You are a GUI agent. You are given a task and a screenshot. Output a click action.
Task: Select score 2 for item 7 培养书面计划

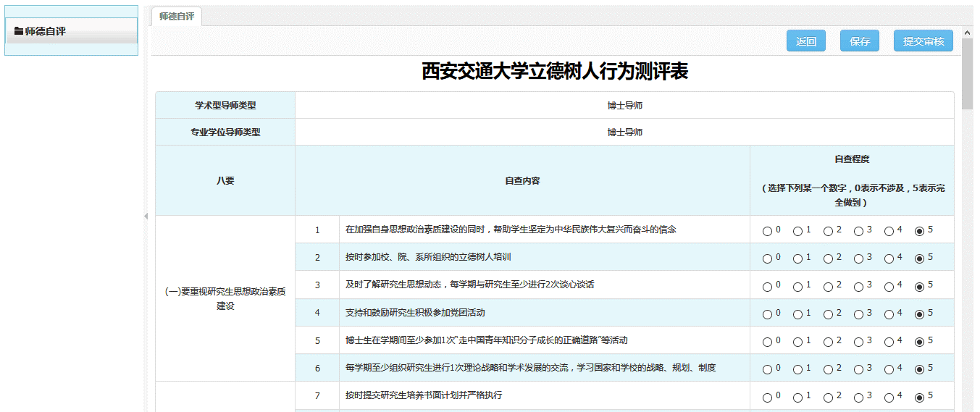click(828, 398)
